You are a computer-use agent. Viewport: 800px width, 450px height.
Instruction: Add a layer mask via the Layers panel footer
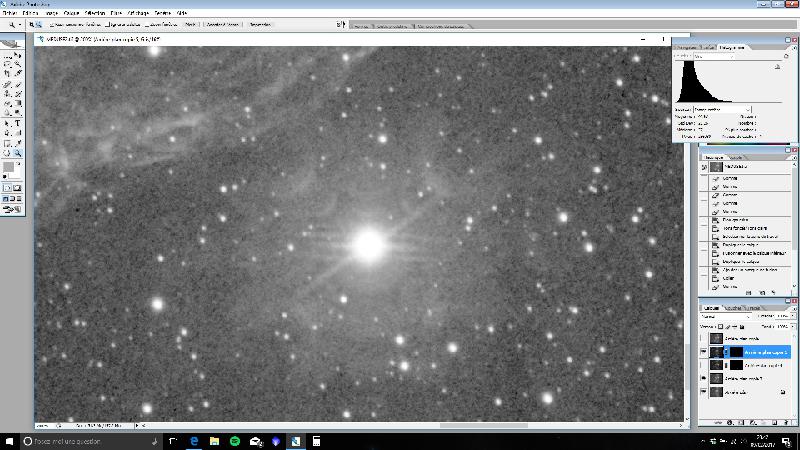tap(741, 423)
